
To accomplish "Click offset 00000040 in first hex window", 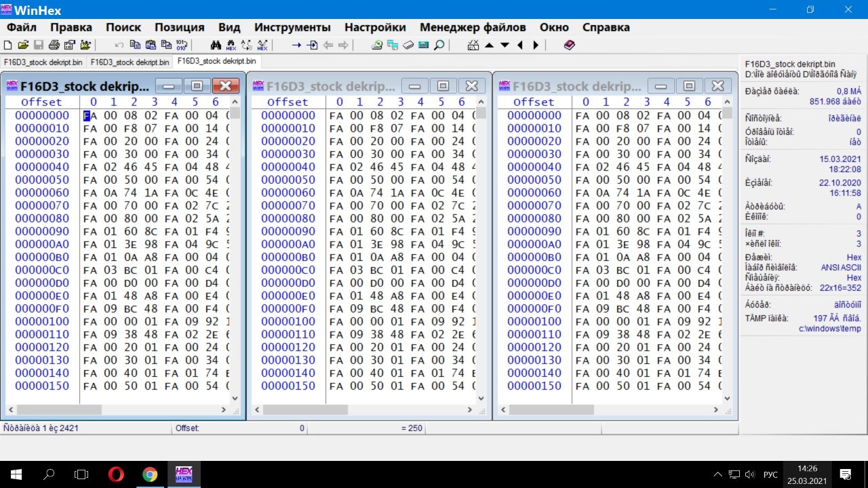I will pyautogui.click(x=42, y=167).
